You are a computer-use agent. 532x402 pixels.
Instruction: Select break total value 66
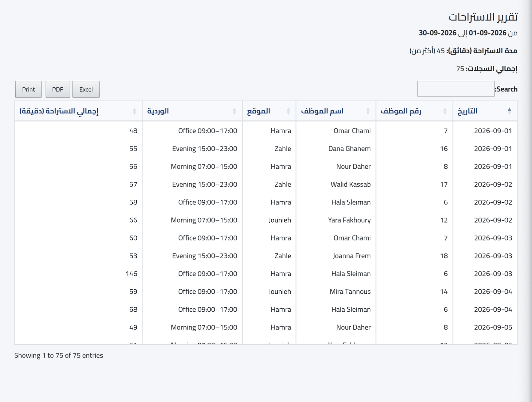point(133,220)
